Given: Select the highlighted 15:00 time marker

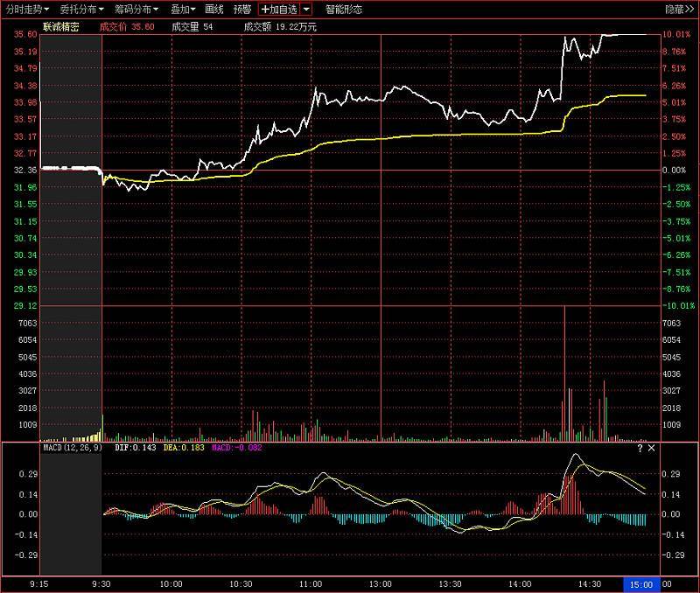Looking at the screenshot, I should coord(641,584).
